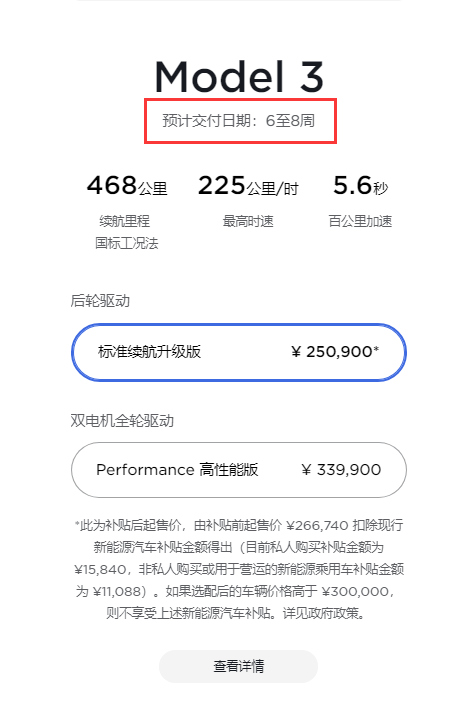Click the 5.6秒 acceleration figure

(x=360, y=186)
